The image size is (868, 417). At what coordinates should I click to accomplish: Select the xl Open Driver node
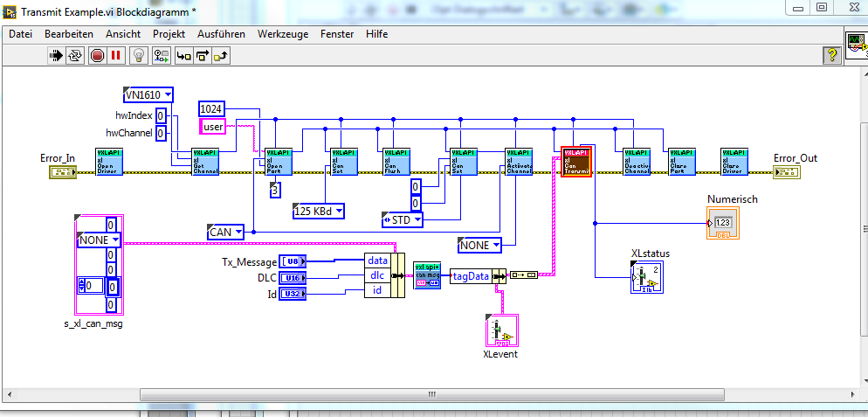(109, 162)
